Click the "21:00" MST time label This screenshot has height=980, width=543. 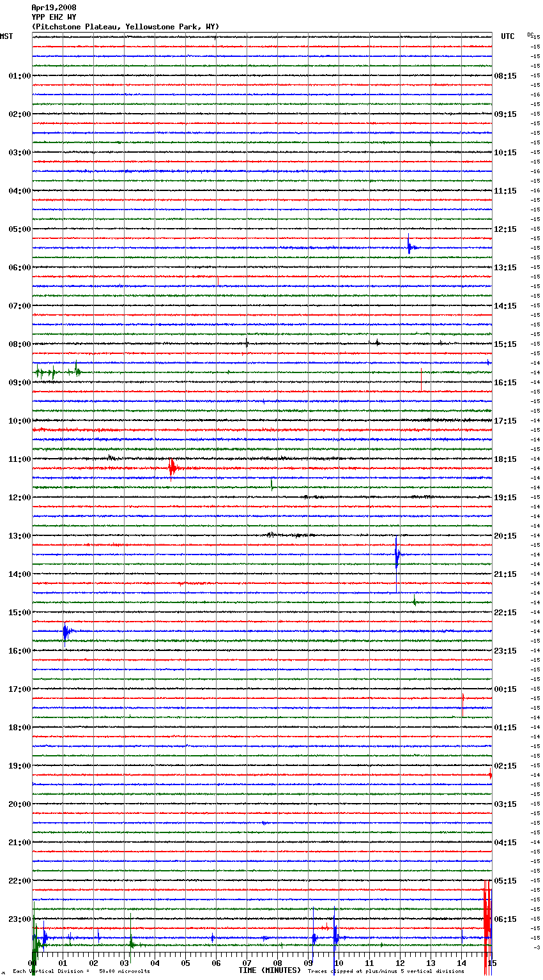tap(20, 843)
